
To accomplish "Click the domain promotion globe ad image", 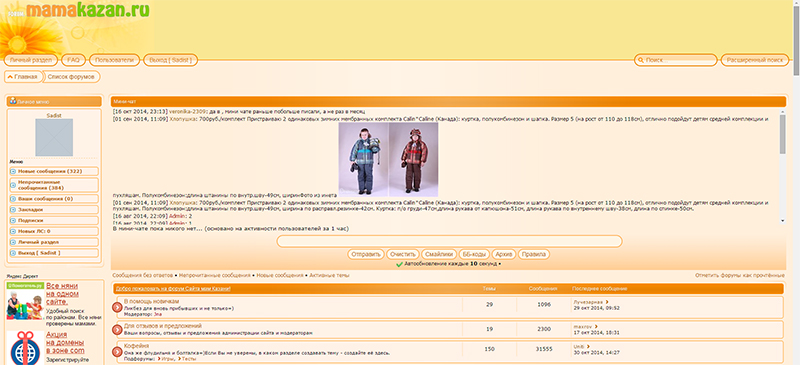I will coord(24,348).
